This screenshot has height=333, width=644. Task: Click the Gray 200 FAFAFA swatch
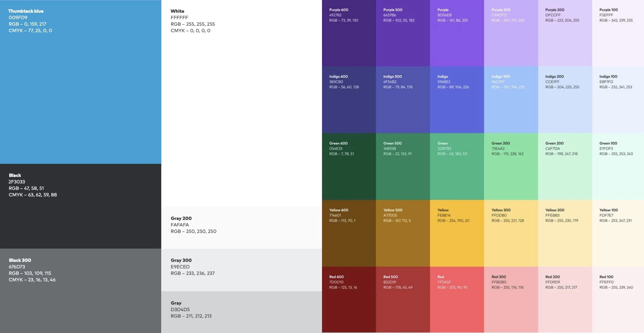pos(241,228)
